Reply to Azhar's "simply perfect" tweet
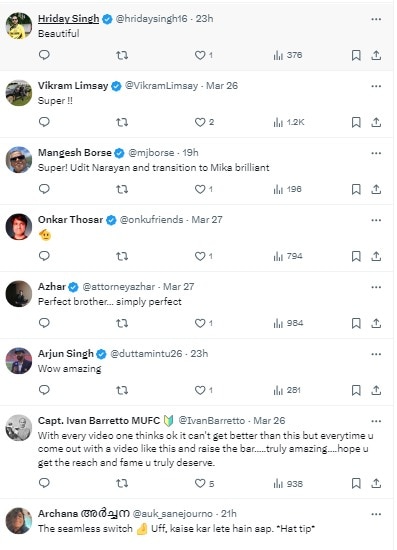Viewport: 397px width, 550px height. tap(44, 323)
